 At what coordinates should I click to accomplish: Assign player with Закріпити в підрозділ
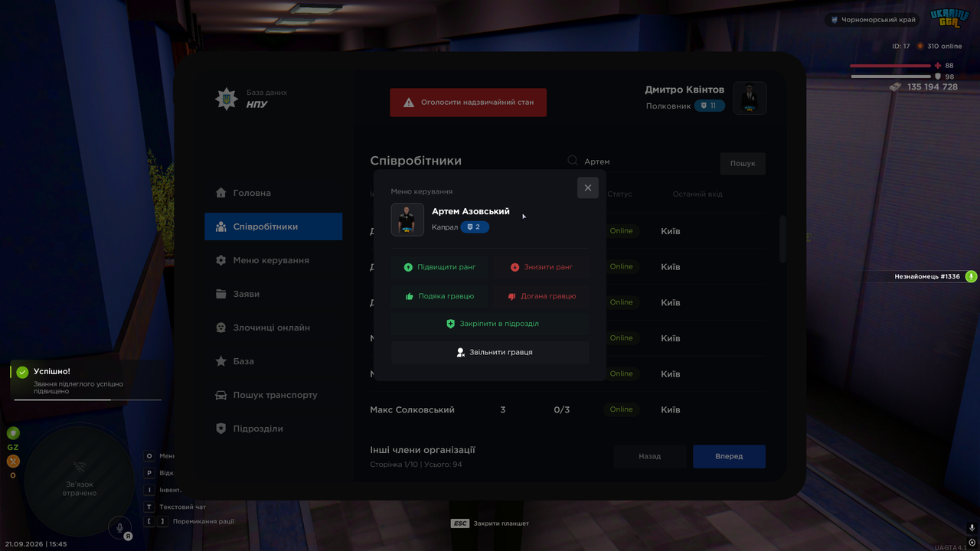490,324
